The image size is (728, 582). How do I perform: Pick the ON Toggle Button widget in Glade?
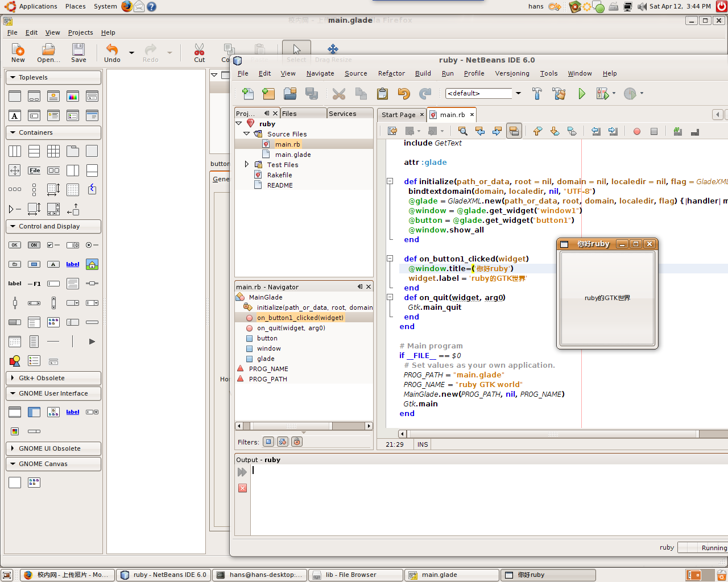tap(34, 245)
